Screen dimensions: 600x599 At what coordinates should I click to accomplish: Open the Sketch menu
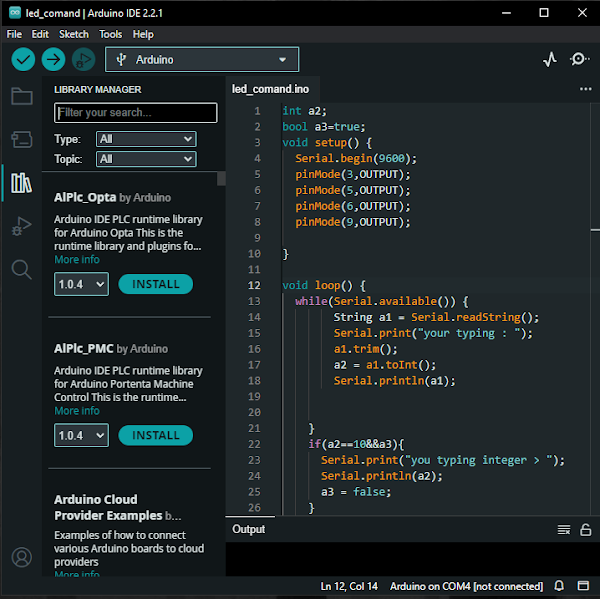coord(73,34)
